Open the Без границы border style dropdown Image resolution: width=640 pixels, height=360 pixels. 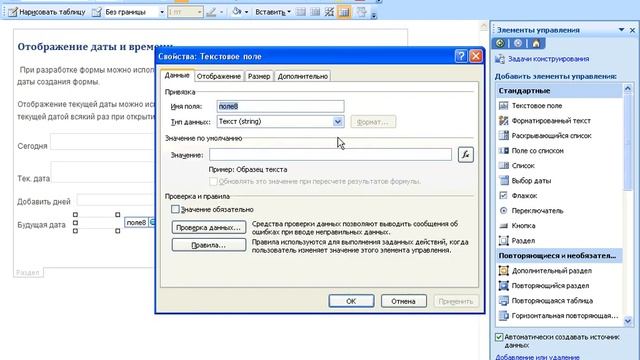162,12
